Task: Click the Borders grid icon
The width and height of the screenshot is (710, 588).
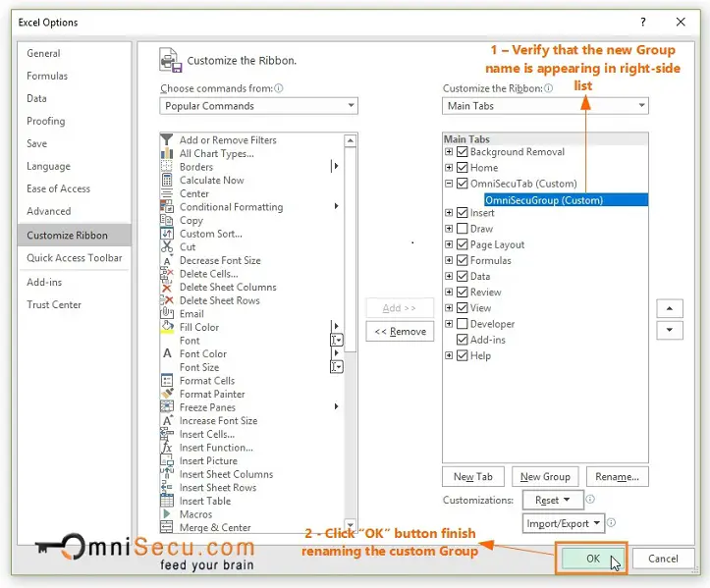Action: pos(167,167)
